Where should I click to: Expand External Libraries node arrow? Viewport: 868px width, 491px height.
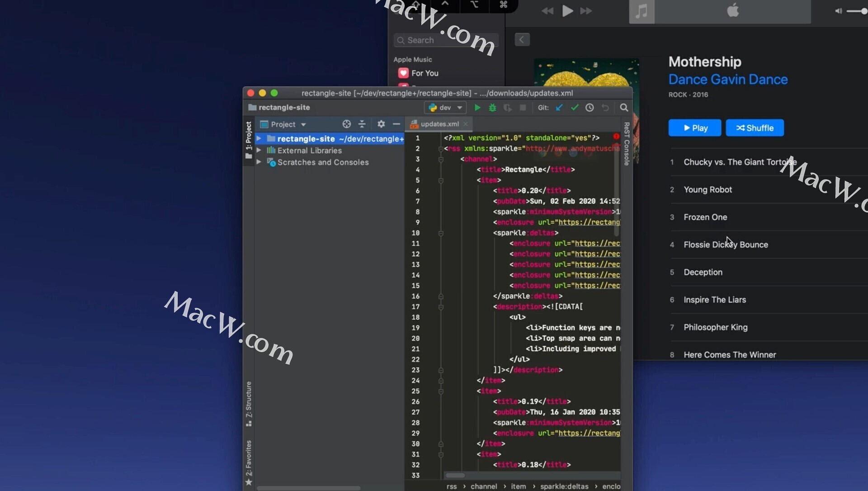tap(259, 150)
